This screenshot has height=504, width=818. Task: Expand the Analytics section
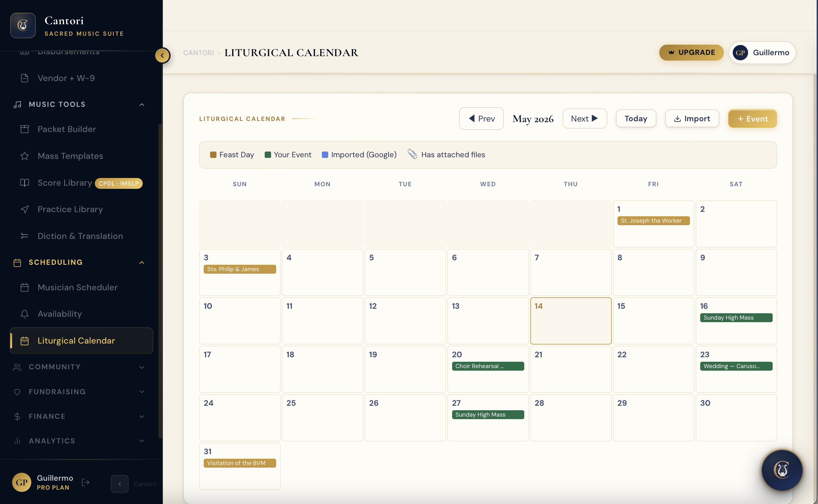pyautogui.click(x=142, y=441)
